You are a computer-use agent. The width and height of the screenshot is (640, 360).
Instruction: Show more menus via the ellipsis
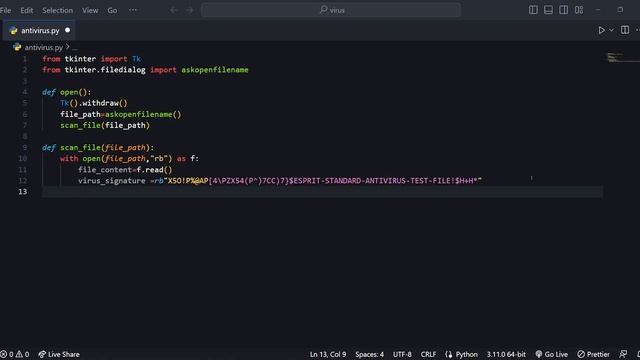point(133,10)
